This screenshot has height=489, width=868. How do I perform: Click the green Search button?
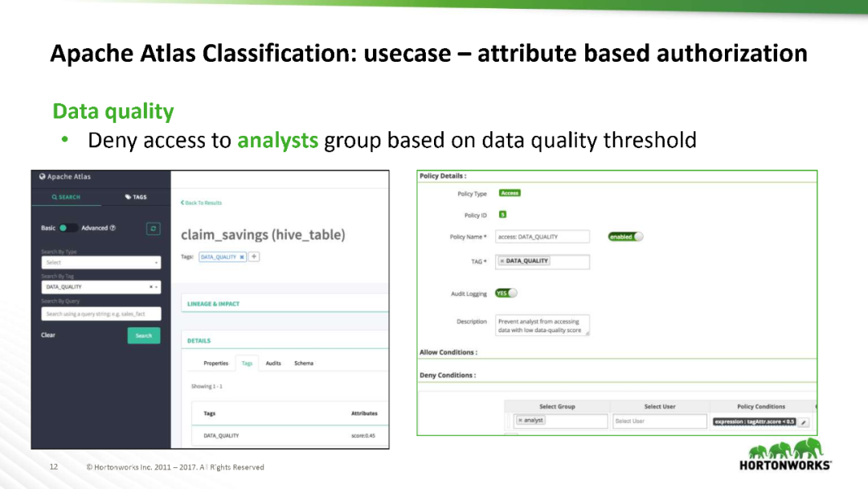tap(144, 335)
